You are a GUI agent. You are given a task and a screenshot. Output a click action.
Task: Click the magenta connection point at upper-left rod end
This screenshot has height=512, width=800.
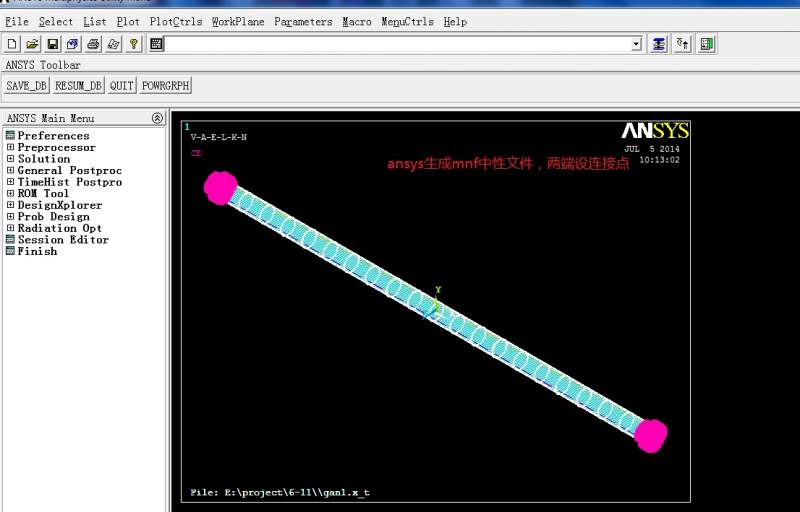pyautogui.click(x=220, y=188)
